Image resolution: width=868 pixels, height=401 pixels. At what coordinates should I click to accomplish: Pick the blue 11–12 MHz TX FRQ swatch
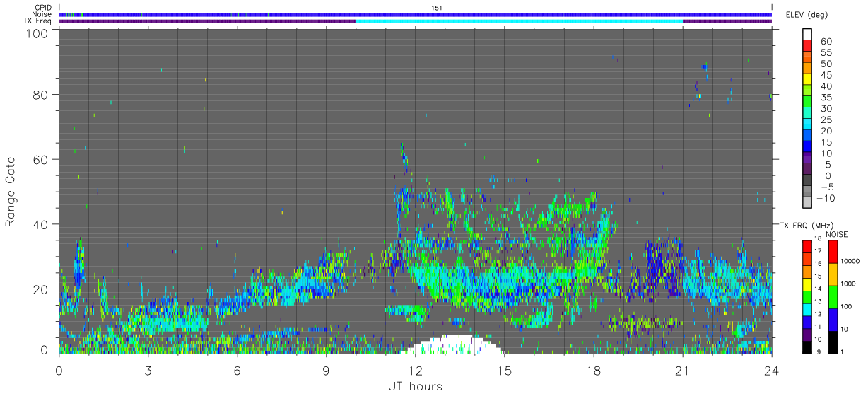[x=807, y=322]
